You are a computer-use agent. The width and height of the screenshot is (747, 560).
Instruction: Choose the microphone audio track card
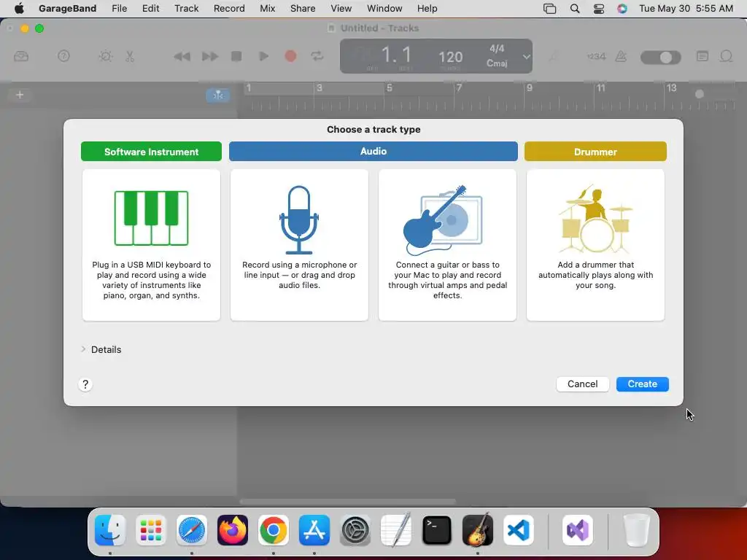click(299, 245)
